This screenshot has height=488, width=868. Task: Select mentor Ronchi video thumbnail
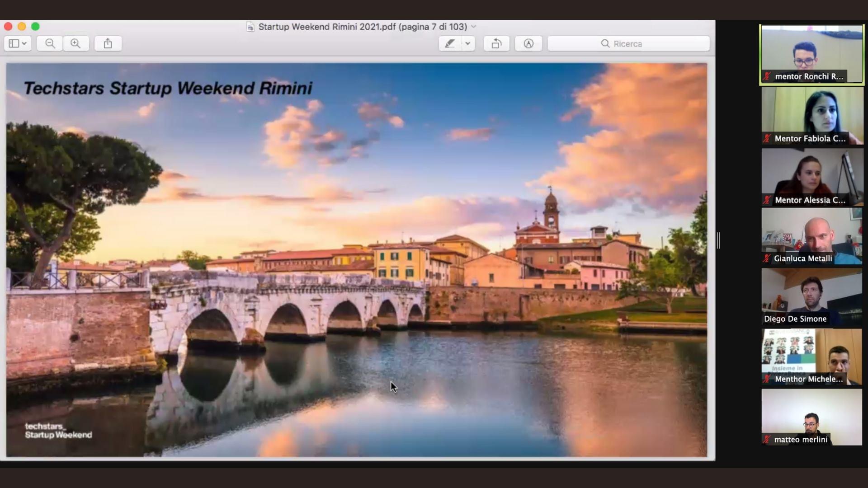(x=811, y=54)
